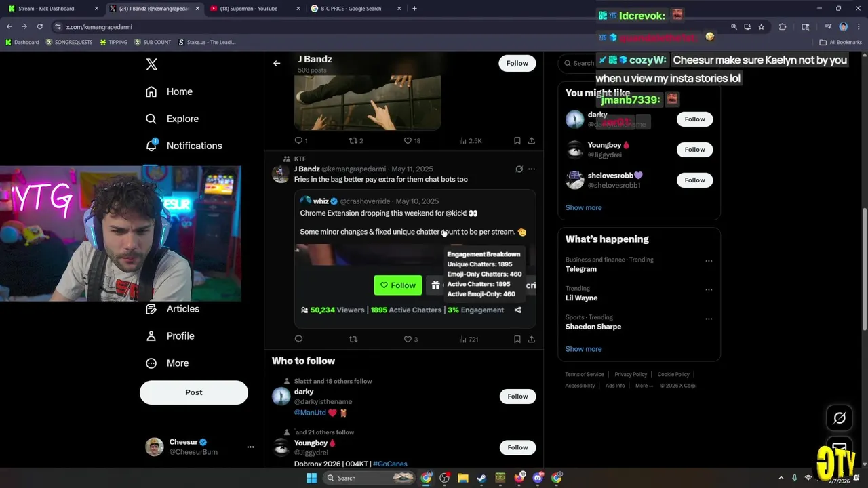Image resolution: width=868 pixels, height=488 pixels.
Task: Open the #GoCanes hashtag link
Action: click(390, 464)
